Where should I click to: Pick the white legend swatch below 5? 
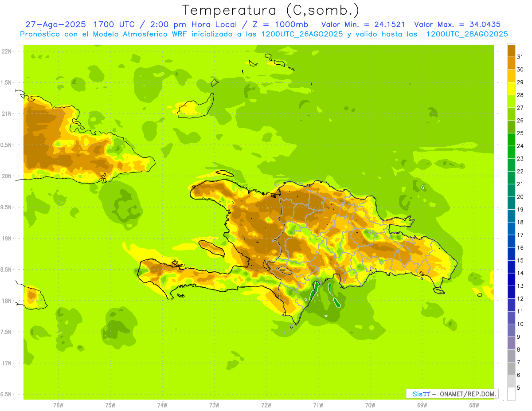pyautogui.click(x=511, y=394)
